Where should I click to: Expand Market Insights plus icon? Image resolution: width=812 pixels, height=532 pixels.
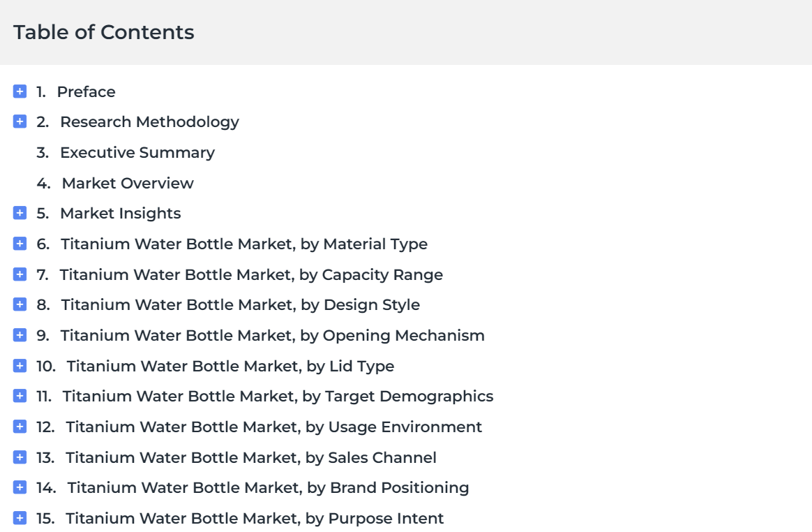coord(20,213)
